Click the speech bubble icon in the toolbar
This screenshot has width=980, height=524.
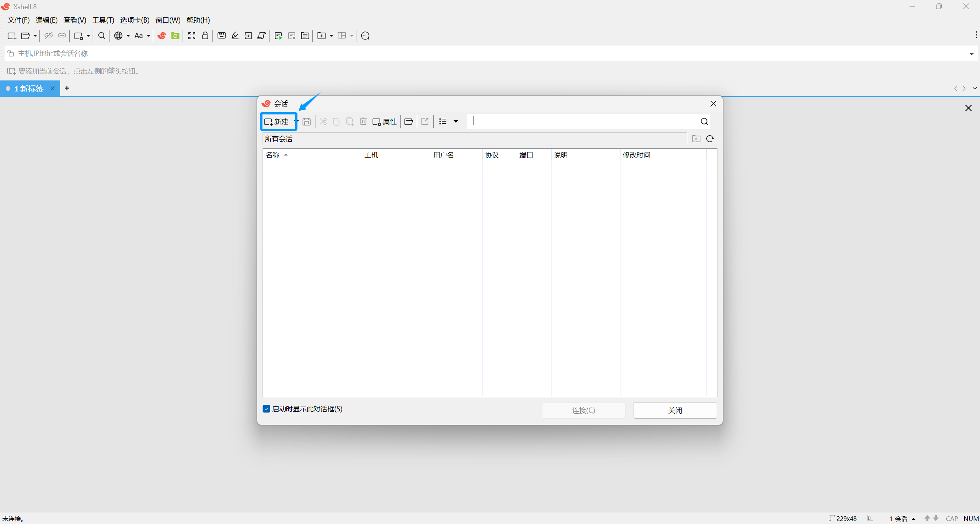click(365, 36)
